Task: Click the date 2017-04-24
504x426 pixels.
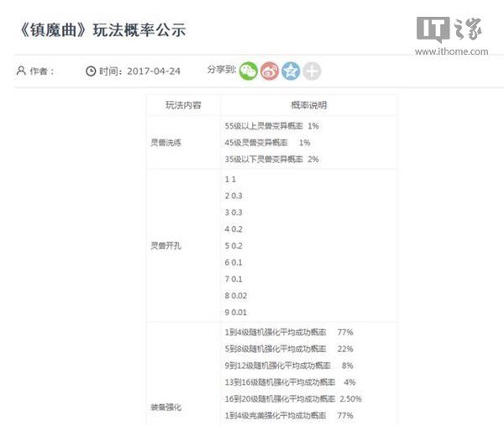Action: [155, 71]
